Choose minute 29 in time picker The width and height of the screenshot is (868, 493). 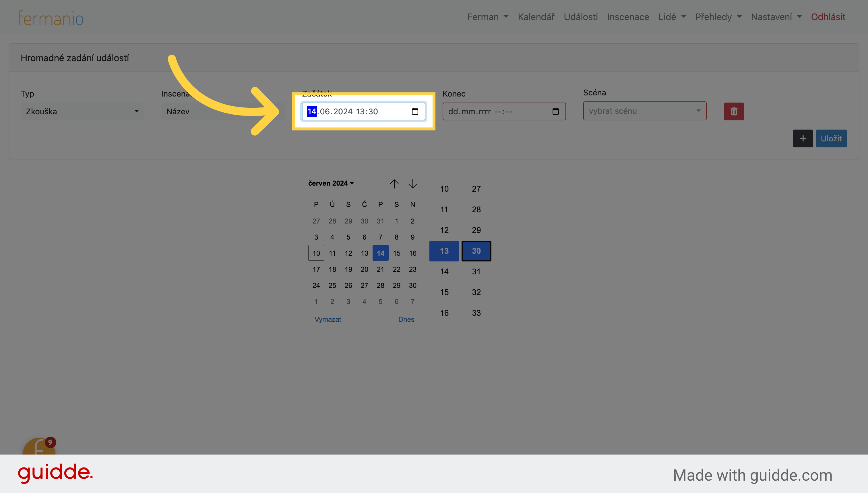coord(476,230)
